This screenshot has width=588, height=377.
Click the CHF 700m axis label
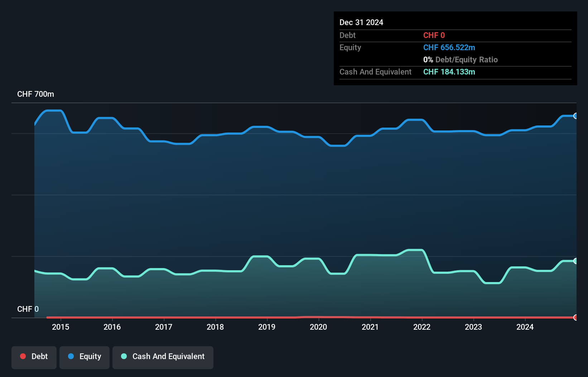(x=35, y=94)
